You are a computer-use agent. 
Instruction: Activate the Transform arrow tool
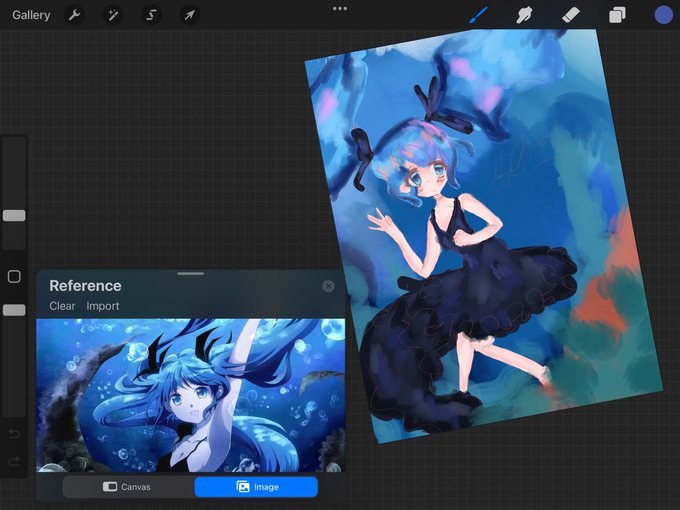point(190,16)
